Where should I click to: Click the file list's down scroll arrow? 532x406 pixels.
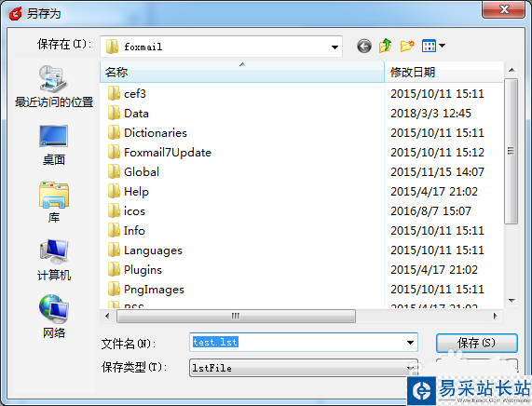[x=512, y=301]
